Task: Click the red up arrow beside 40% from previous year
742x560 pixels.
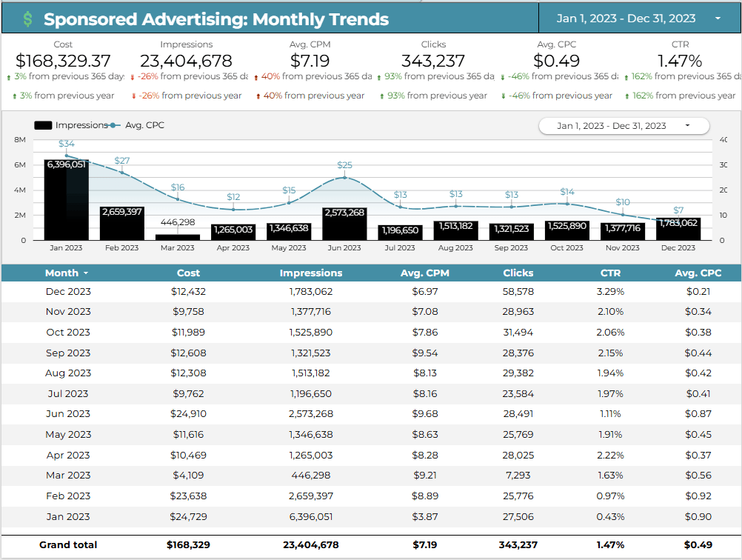Action: [x=258, y=96]
